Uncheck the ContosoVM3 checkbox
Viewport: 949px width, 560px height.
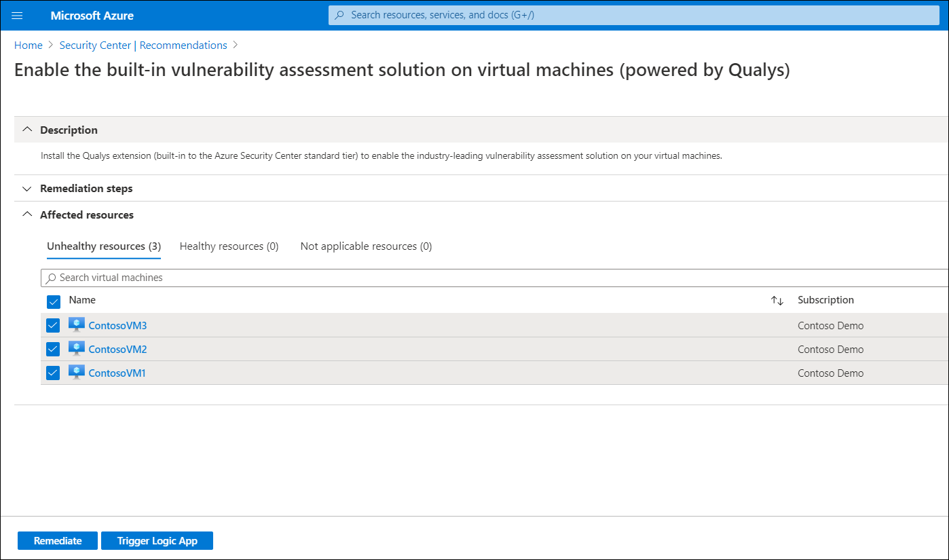[54, 326]
